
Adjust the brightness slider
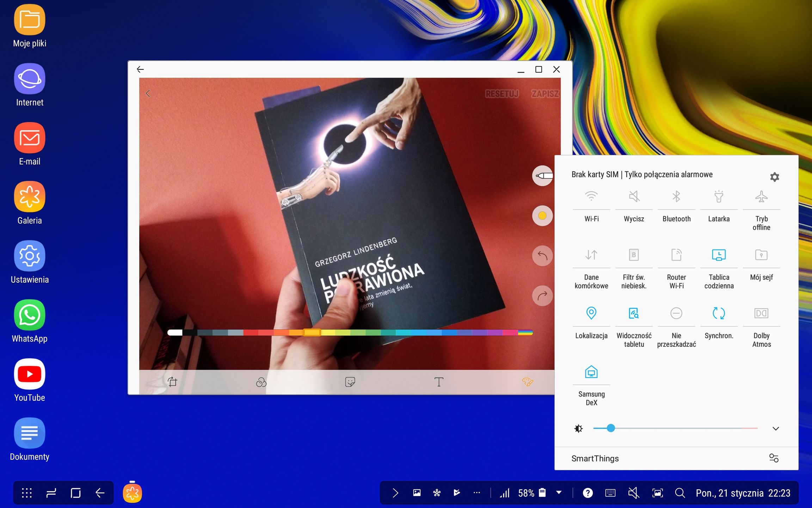tap(675, 428)
